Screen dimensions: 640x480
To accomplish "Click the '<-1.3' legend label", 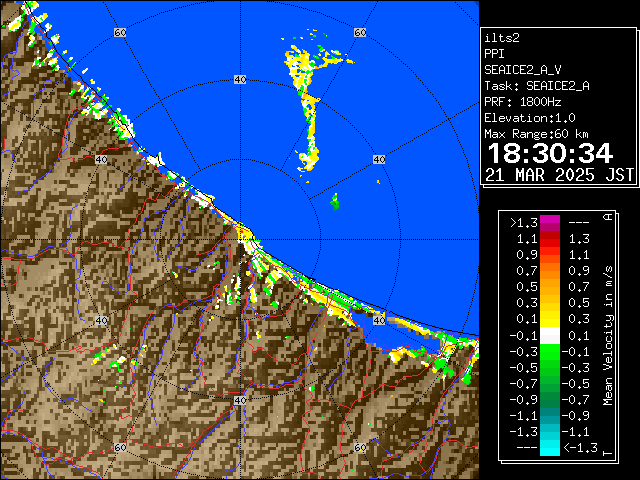I will 580,448.
